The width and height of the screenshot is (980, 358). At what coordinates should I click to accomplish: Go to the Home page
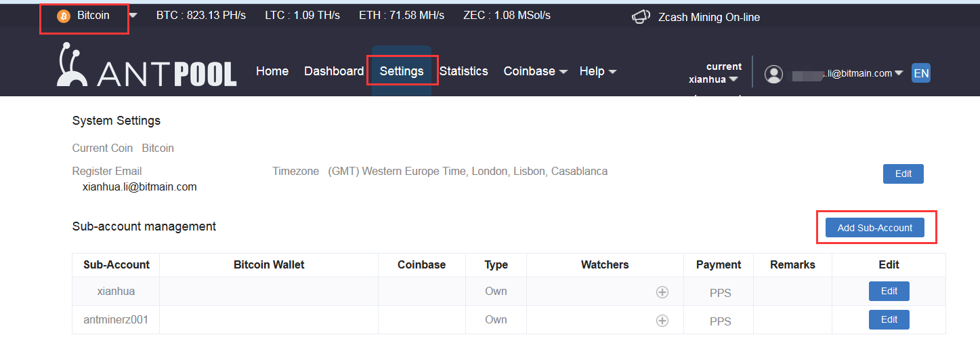272,71
